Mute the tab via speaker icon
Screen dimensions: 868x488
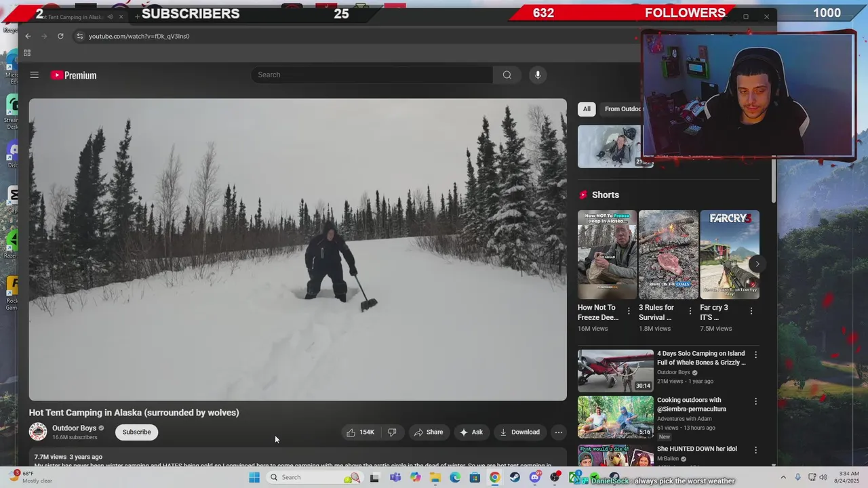point(110,17)
